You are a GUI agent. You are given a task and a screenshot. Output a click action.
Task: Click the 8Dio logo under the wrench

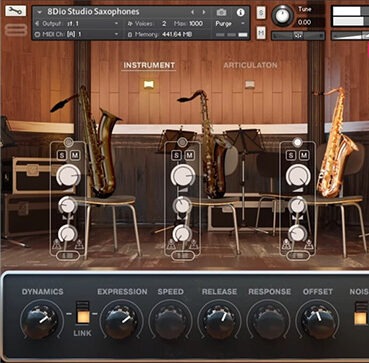16,29
